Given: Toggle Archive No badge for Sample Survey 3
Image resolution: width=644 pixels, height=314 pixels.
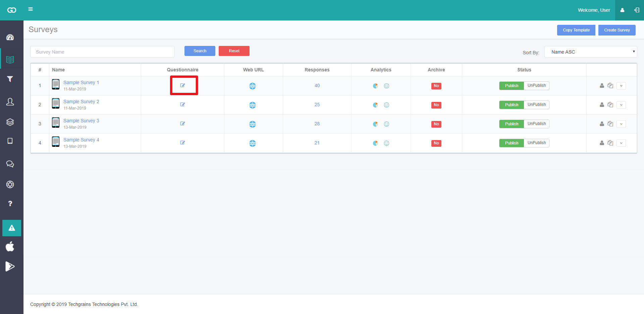Looking at the screenshot, I should (x=436, y=124).
